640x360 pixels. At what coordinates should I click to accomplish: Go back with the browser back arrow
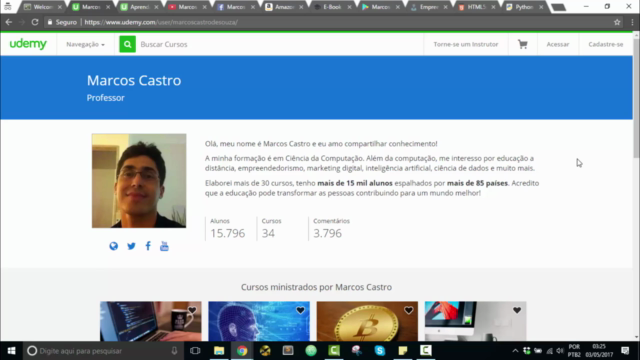click(x=9, y=22)
